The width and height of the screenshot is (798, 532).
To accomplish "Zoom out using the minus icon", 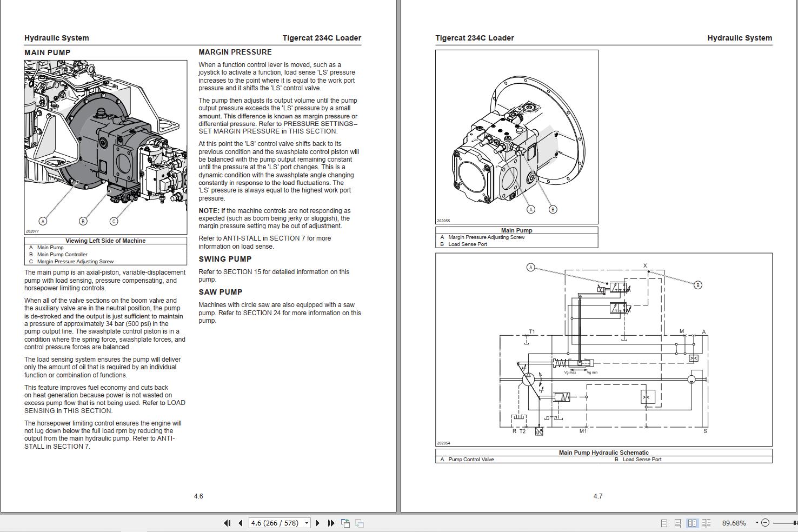I will (766, 523).
